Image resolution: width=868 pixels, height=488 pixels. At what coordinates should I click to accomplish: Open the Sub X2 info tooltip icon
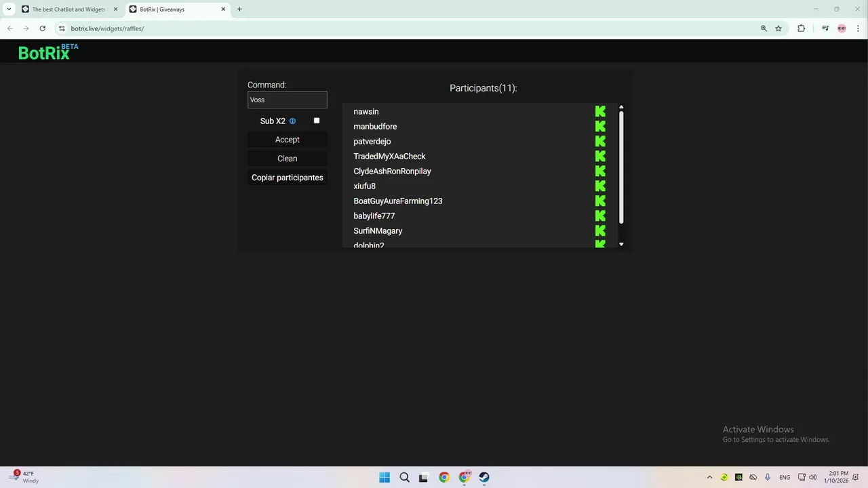[292, 121]
